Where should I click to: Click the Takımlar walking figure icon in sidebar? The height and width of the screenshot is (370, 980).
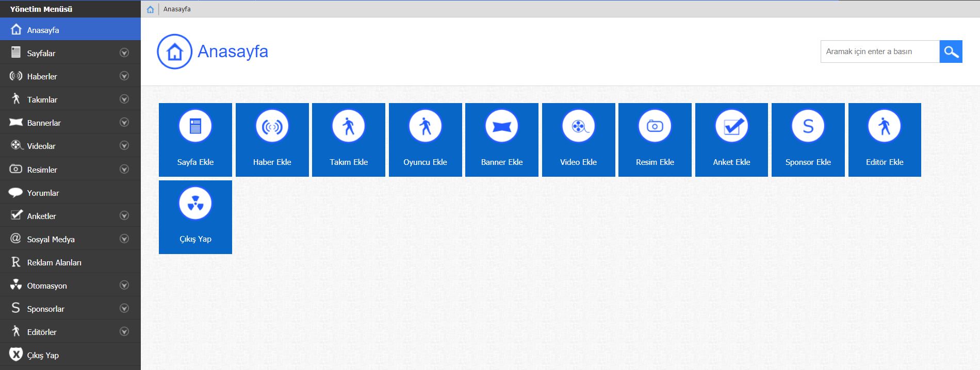tap(16, 99)
